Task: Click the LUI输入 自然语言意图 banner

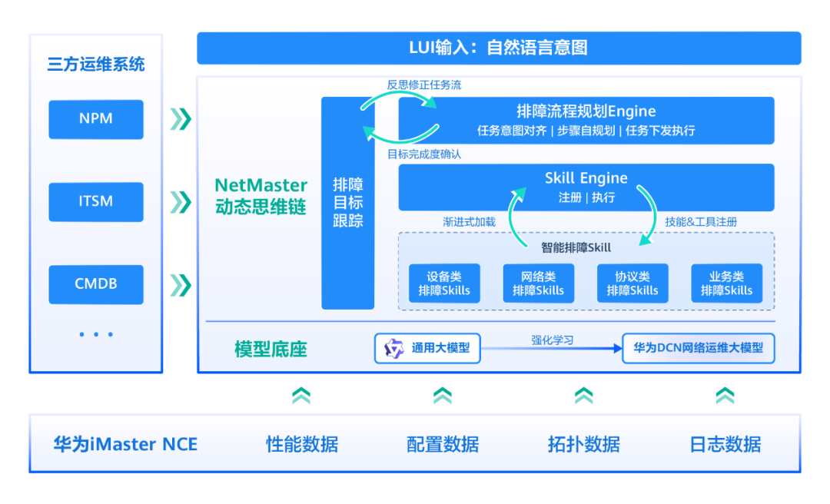Action: (499, 48)
